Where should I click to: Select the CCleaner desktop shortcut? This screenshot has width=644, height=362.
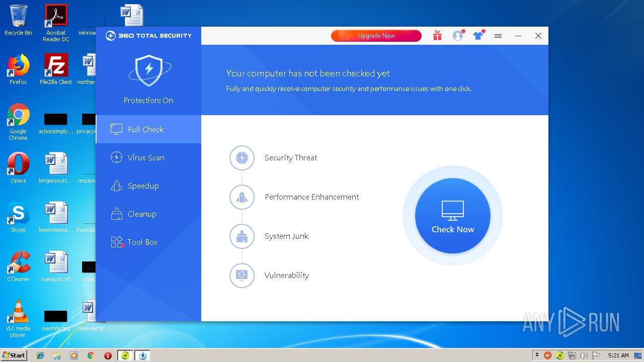click(x=18, y=266)
